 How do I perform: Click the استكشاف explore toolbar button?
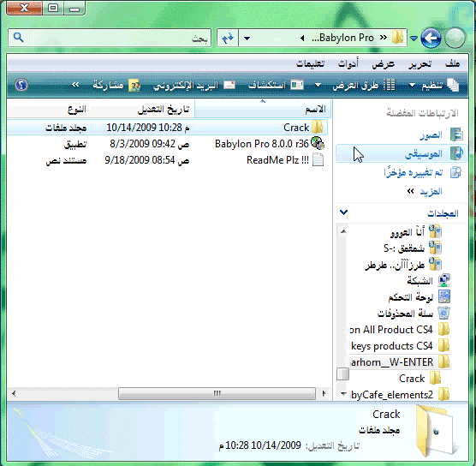(x=277, y=85)
